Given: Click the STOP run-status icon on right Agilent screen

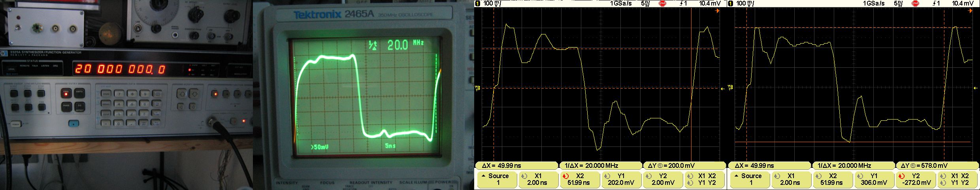Looking at the screenshot, I should (x=916, y=4).
